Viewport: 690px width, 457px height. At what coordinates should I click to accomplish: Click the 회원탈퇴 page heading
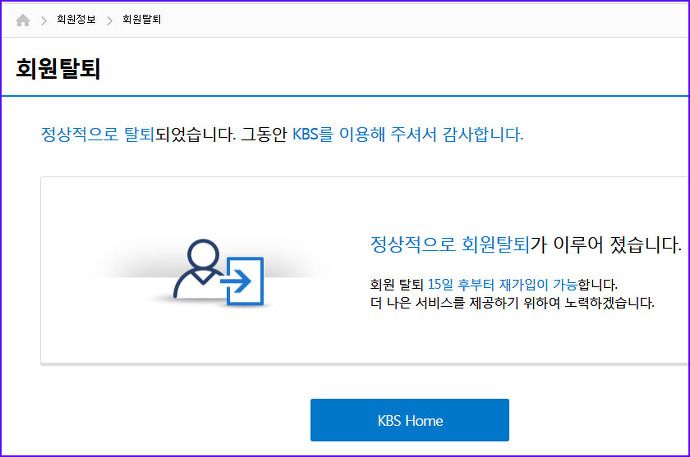point(58,69)
